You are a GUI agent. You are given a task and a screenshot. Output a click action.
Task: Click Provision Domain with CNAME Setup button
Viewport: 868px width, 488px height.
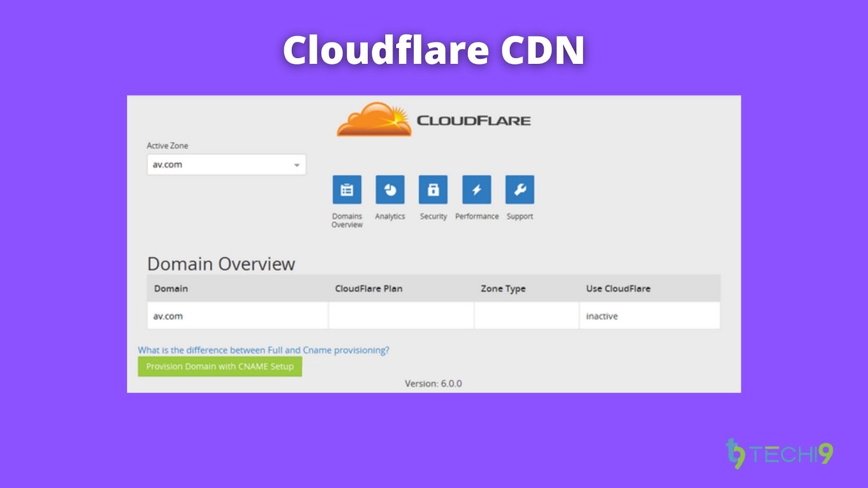220,367
